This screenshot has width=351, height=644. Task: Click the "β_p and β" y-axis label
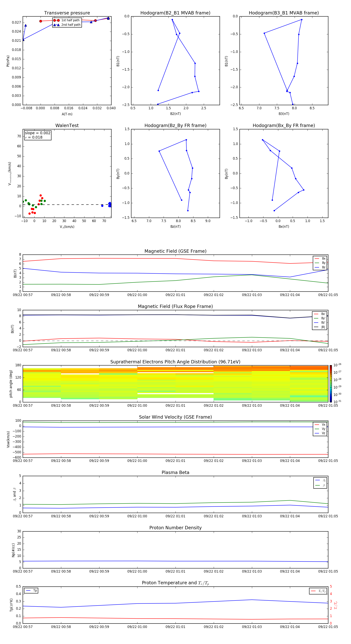14,494
